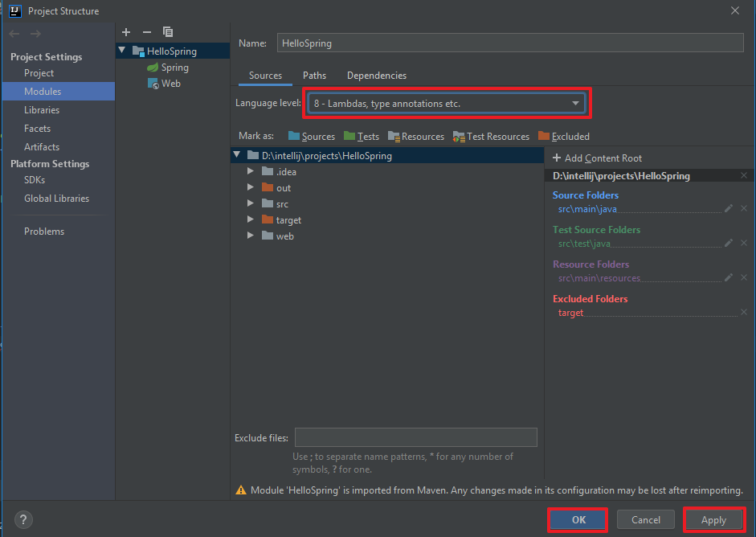The width and height of the screenshot is (756, 537).
Task: Expand the src folder
Action: [x=250, y=203]
